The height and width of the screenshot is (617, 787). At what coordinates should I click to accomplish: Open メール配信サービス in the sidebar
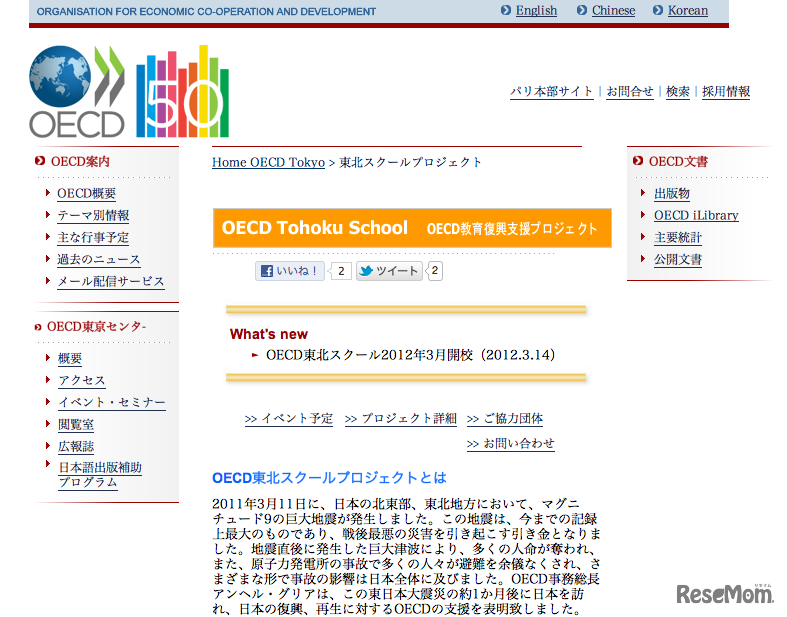110,282
